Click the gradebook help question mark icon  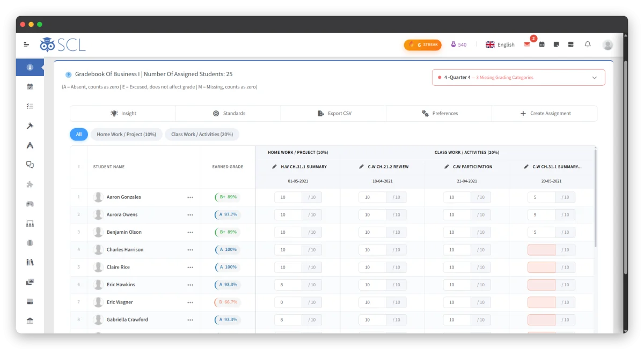(x=68, y=75)
